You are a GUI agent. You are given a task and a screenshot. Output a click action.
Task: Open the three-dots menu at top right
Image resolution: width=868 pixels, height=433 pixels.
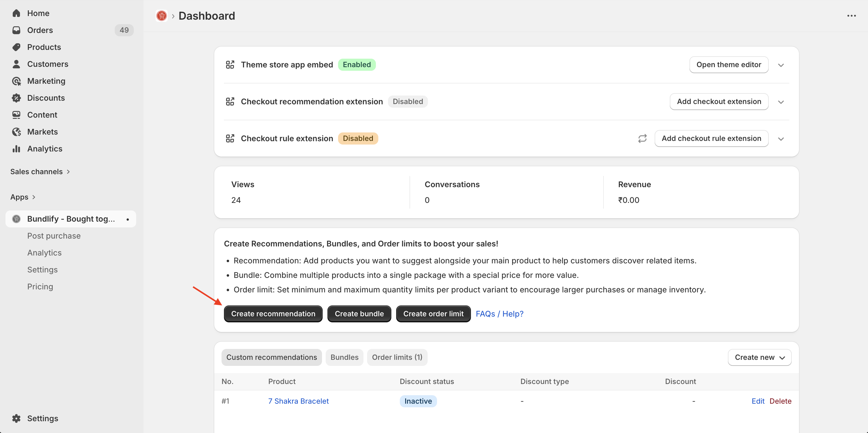click(x=851, y=16)
